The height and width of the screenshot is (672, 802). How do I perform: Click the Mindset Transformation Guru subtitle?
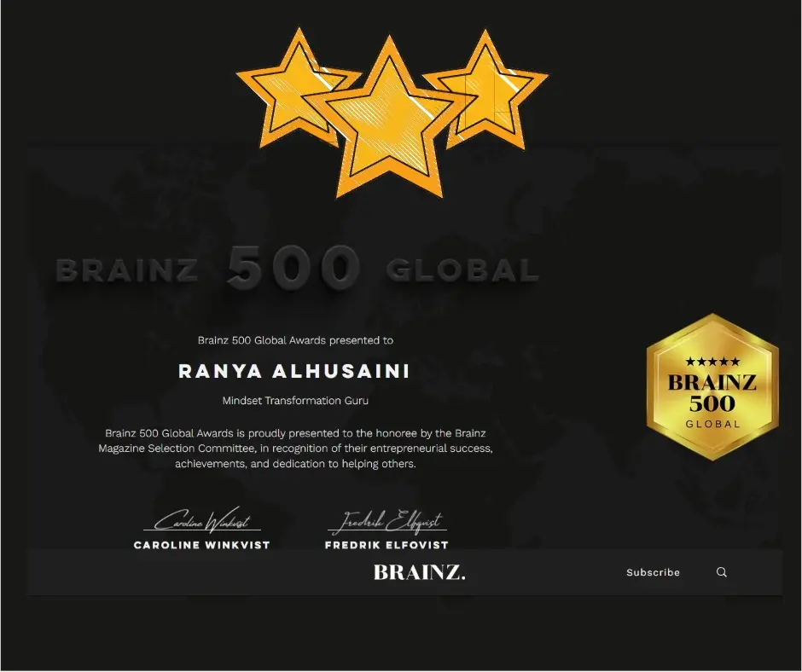(x=295, y=400)
